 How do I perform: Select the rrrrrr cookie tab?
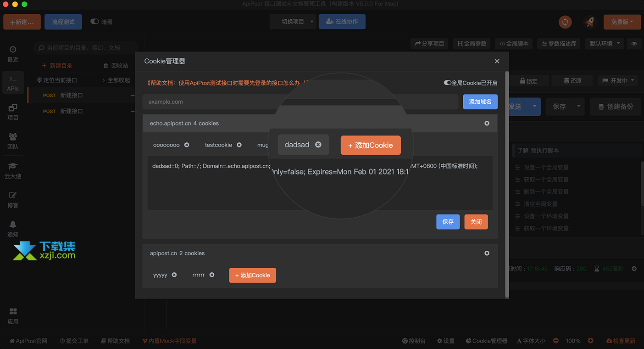pyautogui.click(x=199, y=275)
